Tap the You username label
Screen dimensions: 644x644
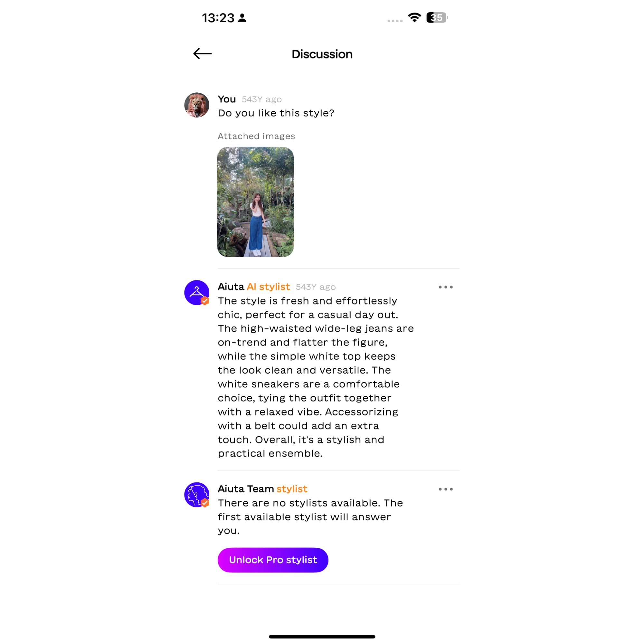(x=227, y=99)
